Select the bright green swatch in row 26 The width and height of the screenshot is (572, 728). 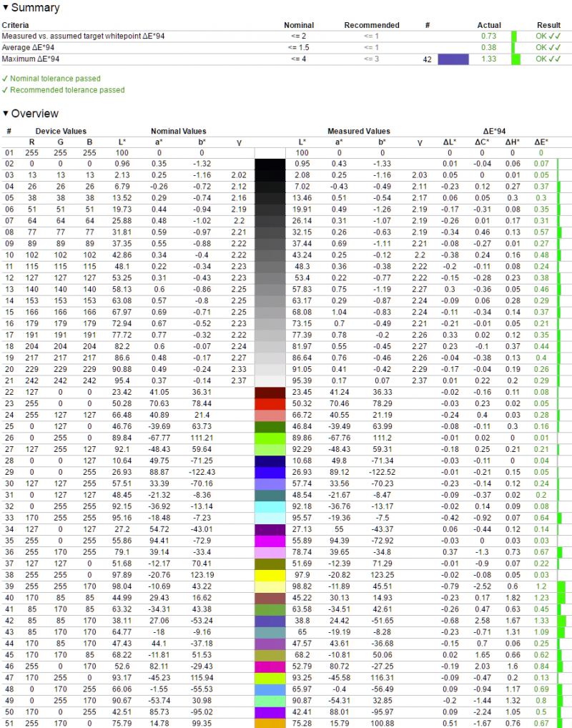[x=270, y=438]
